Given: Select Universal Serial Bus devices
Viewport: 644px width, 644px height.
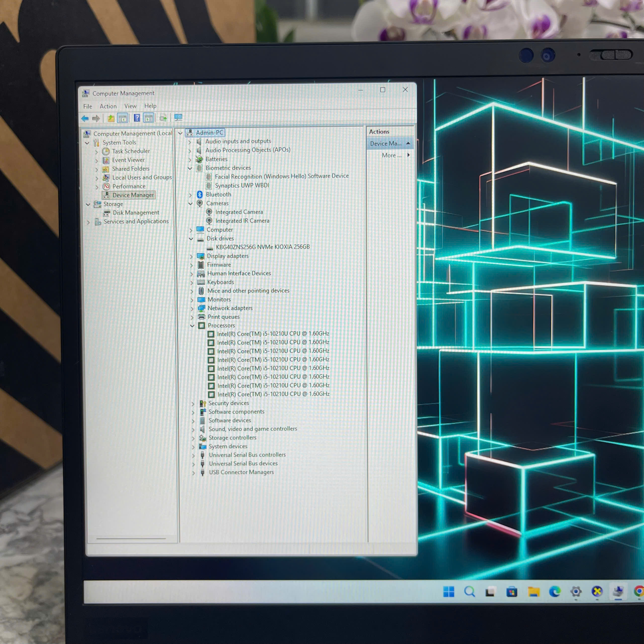Looking at the screenshot, I should 243,464.
